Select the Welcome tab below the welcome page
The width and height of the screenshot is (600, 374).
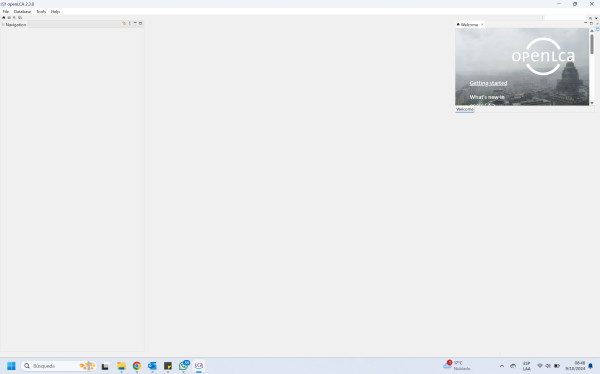(x=465, y=109)
